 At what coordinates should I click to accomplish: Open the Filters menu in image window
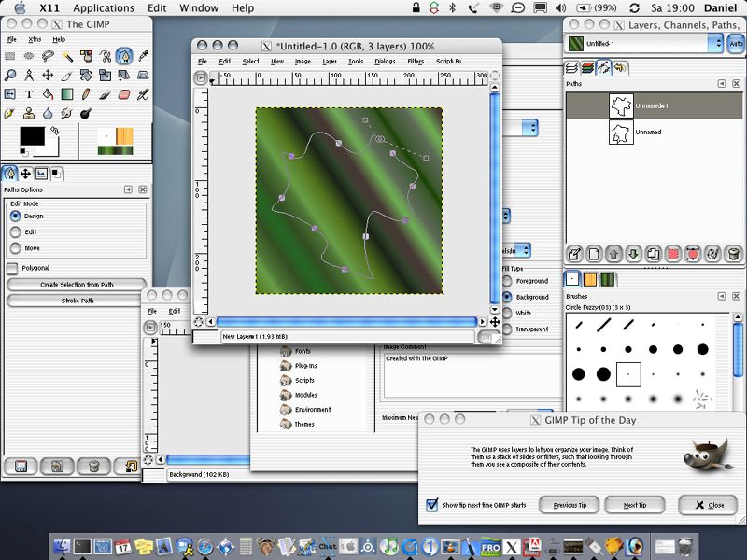click(x=416, y=62)
